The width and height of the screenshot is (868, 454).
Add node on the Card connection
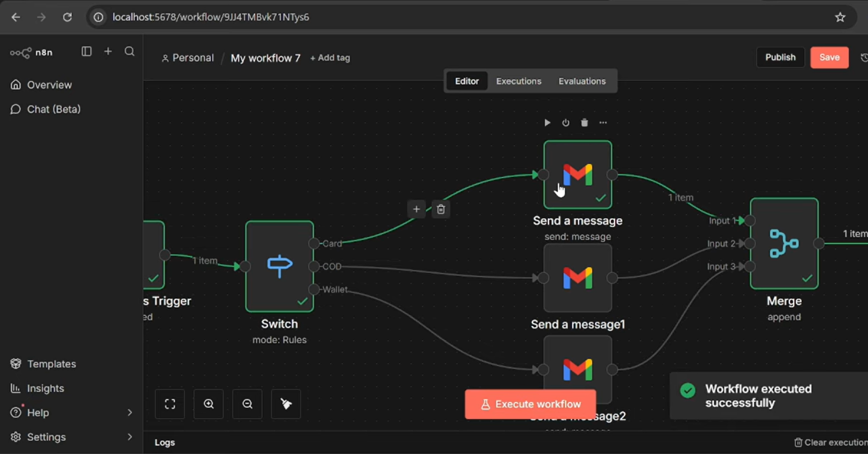point(416,209)
